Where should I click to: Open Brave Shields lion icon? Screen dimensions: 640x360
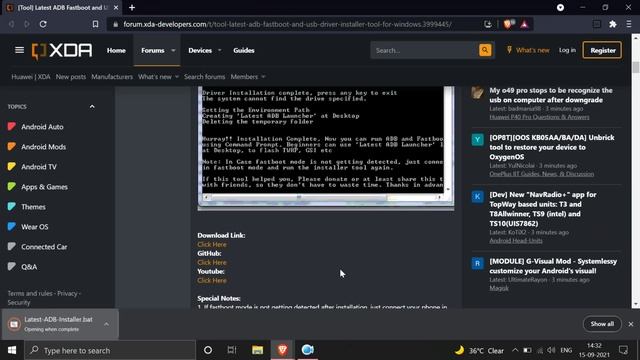pyautogui.click(x=507, y=24)
